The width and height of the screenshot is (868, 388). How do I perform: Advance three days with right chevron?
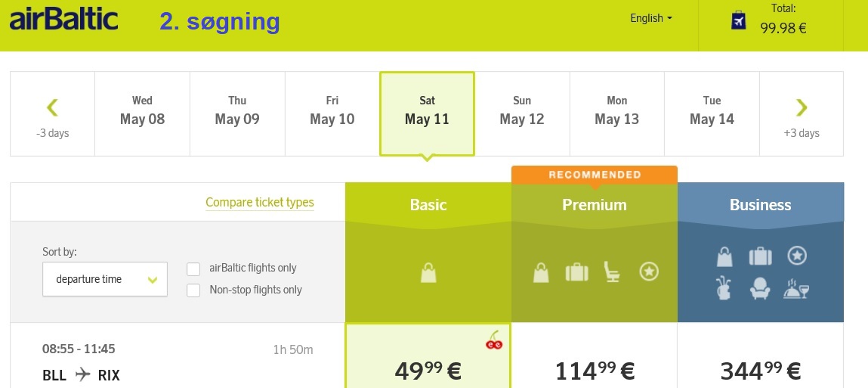[x=802, y=114]
